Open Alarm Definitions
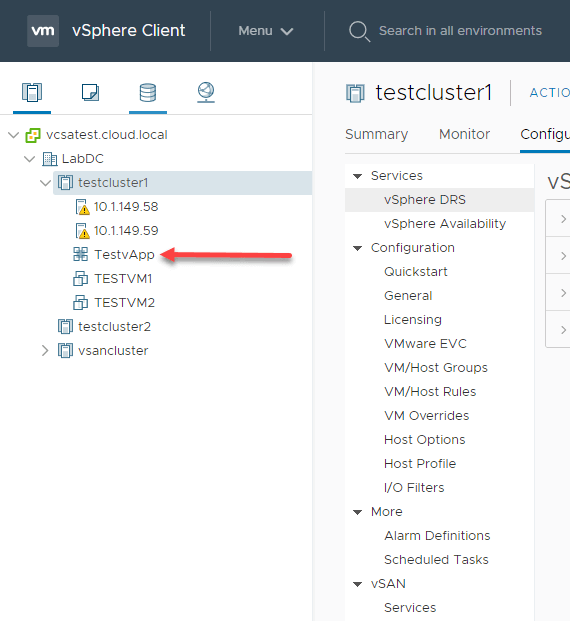Screen dimensions: 570x621 [437, 536]
